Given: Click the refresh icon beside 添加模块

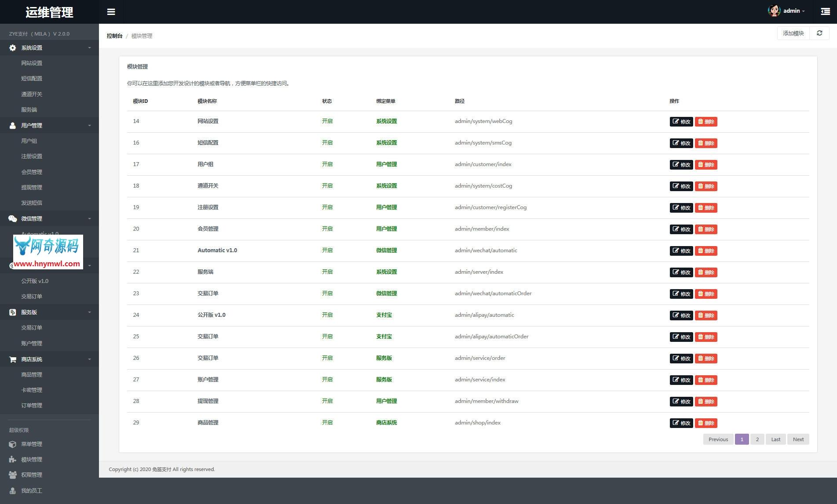Looking at the screenshot, I should [x=819, y=33].
